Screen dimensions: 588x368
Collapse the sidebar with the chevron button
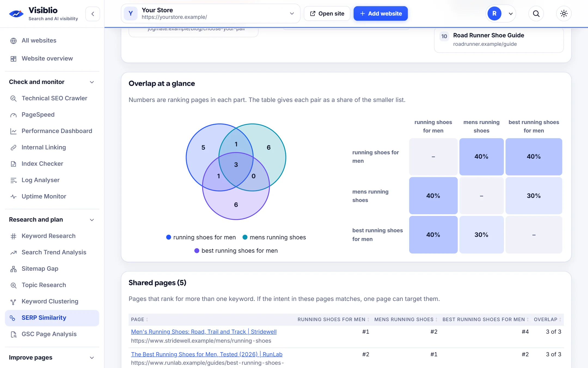[93, 14]
